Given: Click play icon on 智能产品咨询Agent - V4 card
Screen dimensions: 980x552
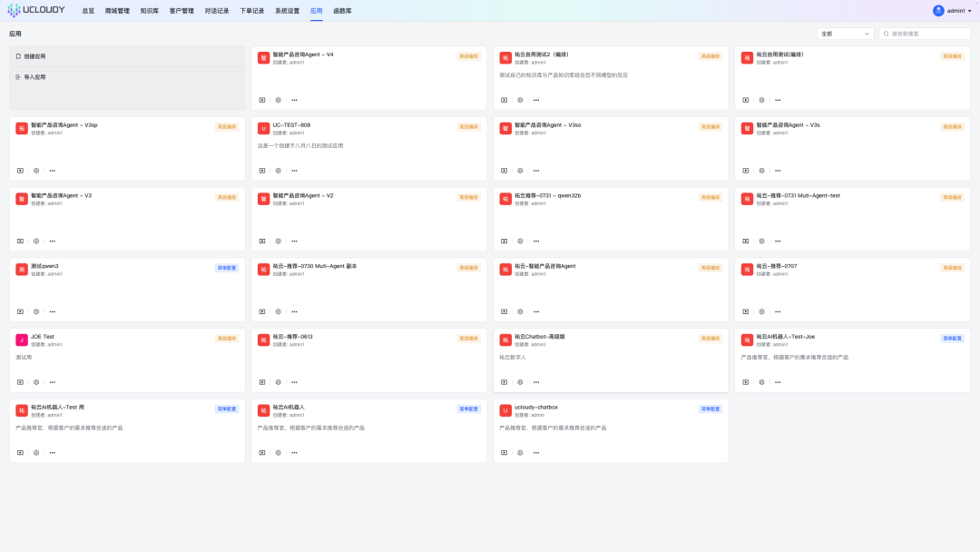Looking at the screenshot, I should tap(262, 100).
